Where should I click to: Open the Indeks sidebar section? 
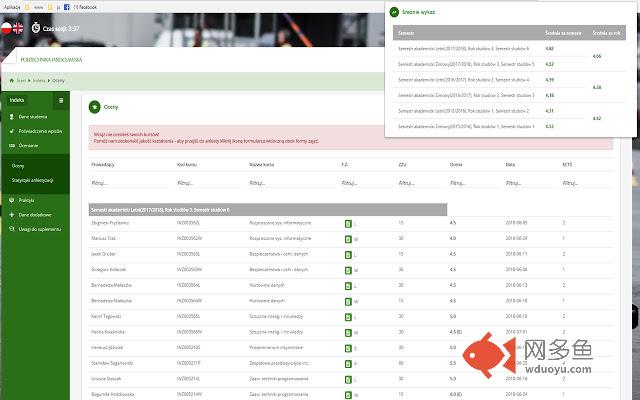tap(17, 100)
